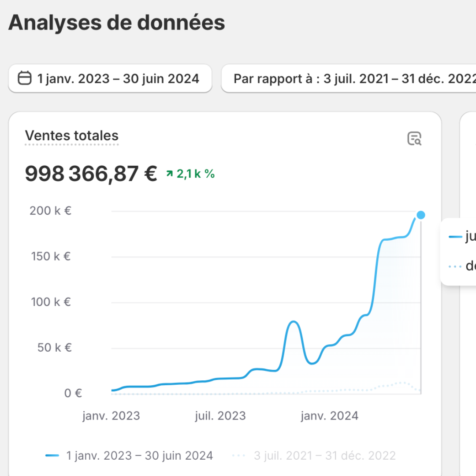476x476 pixels.
Task: Click the '0 €' y-axis label
Action: [73, 393]
